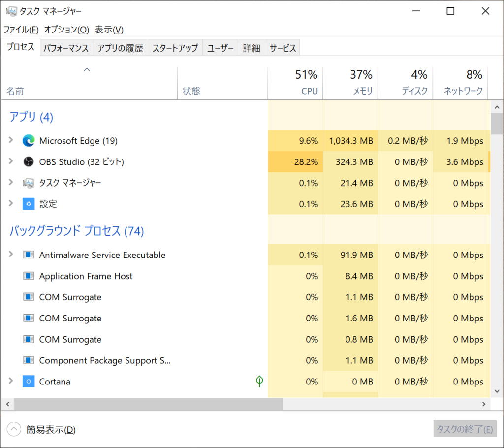The image size is (504, 448).
Task: Select the Cortana process name
Action: click(x=55, y=382)
